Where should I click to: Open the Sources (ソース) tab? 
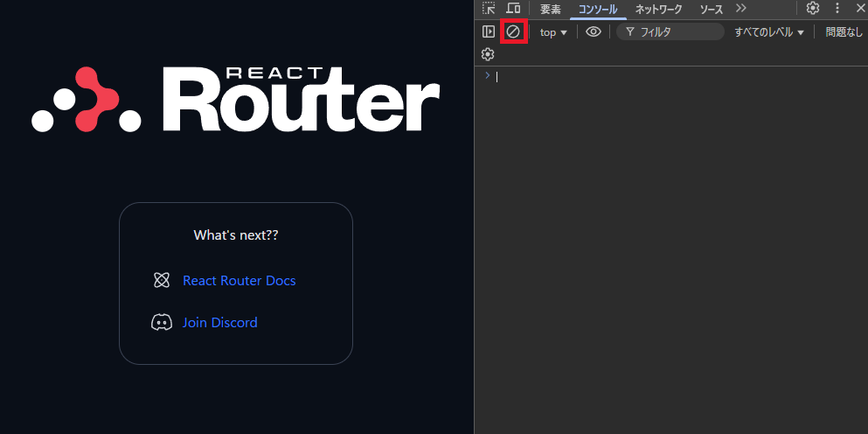point(711,9)
